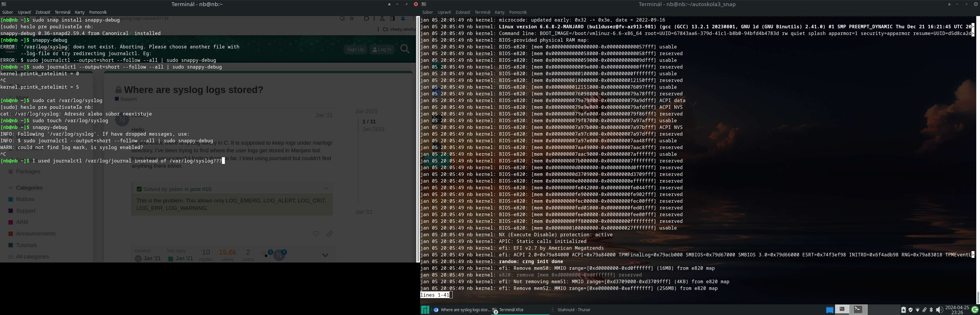Image resolution: width=980 pixels, height=315 pixels.
Task: Open Súbor menu in left terminal
Action: [x=7, y=12]
